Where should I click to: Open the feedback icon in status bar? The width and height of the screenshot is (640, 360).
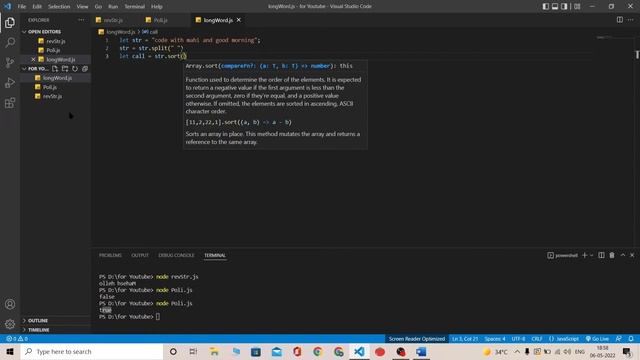[619, 339]
